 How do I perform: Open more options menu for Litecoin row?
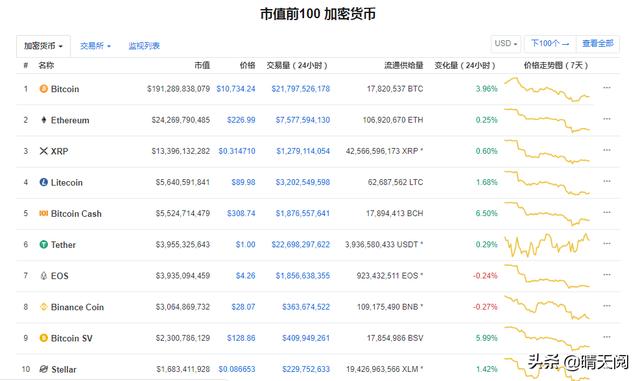[x=607, y=181]
